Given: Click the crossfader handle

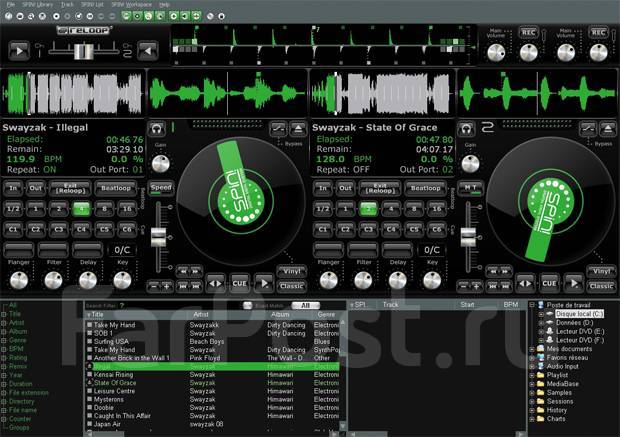Looking at the screenshot, I should click(x=83, y=51).
